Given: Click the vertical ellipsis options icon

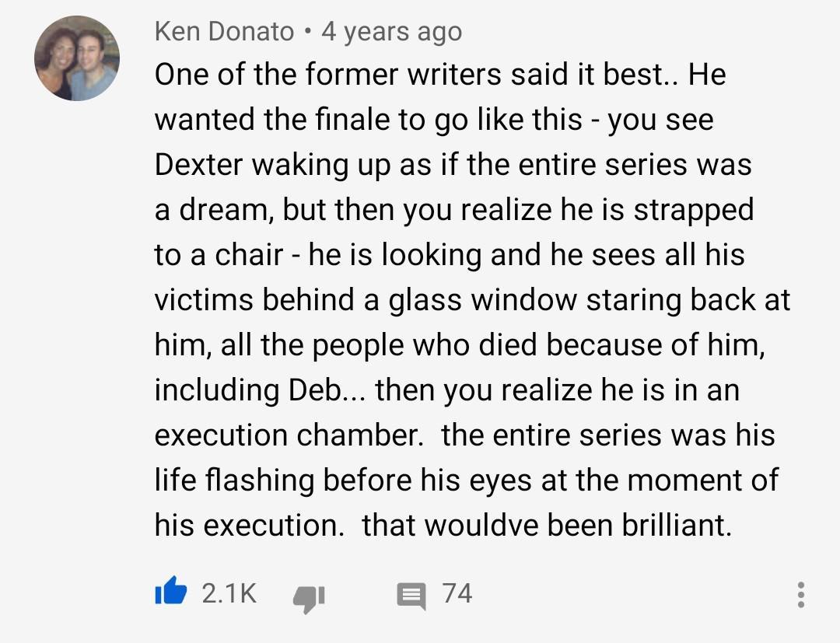Looking at the screenshot, I should pyautogui.click(x=800, y=594).
